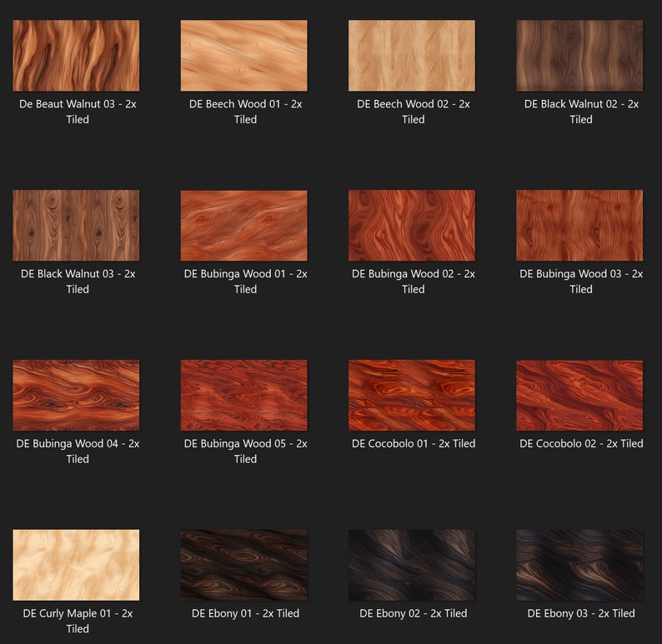
Task: Open the DE Bubinga Wood 03 thumbnail
Action: click(x=579, y=225)
